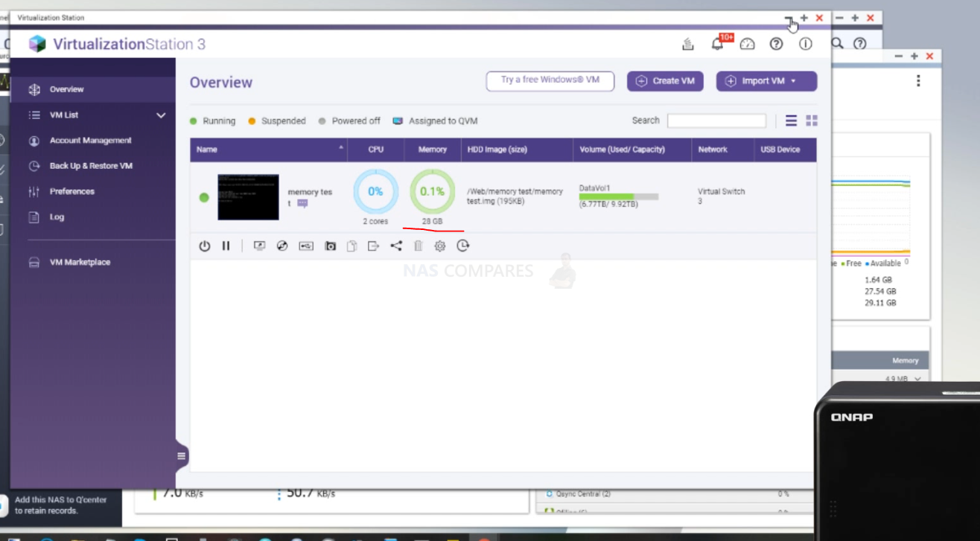
Task: Click into the Search input field
Action: pos(716,121)
